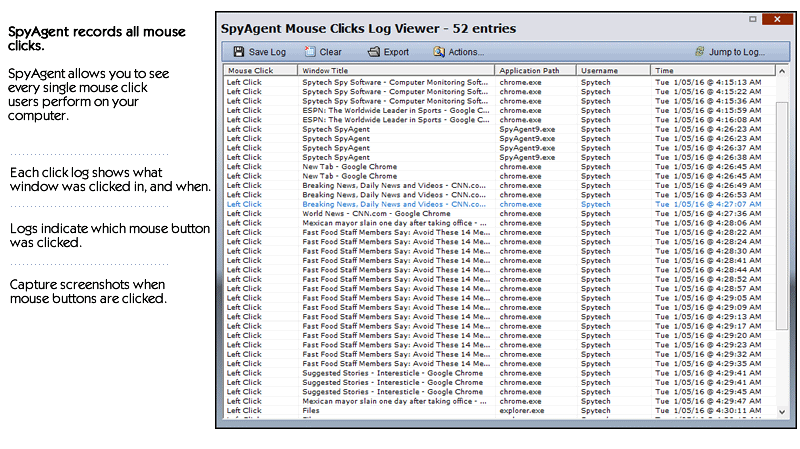Image resolution: width=800 pixels, height=449 pixels.
Task: Select Fast Food entry at 4:29:35 AM
Action: pyautogui.click(x=499, y=363)
